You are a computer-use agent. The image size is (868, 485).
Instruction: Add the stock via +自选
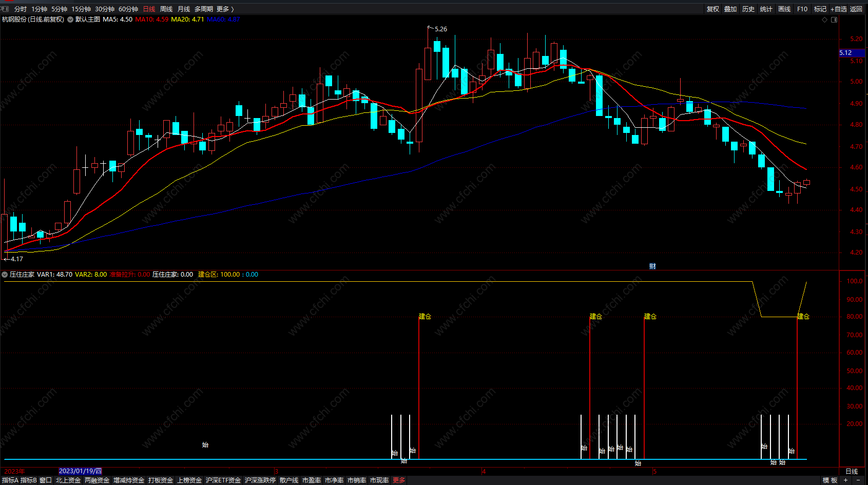click(x=839, y=9)
